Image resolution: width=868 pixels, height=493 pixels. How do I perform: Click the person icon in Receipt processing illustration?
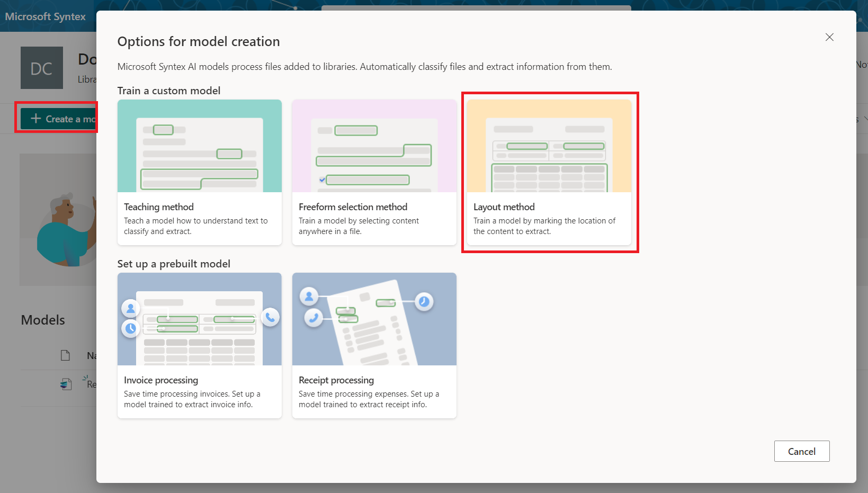pos(309,297)
